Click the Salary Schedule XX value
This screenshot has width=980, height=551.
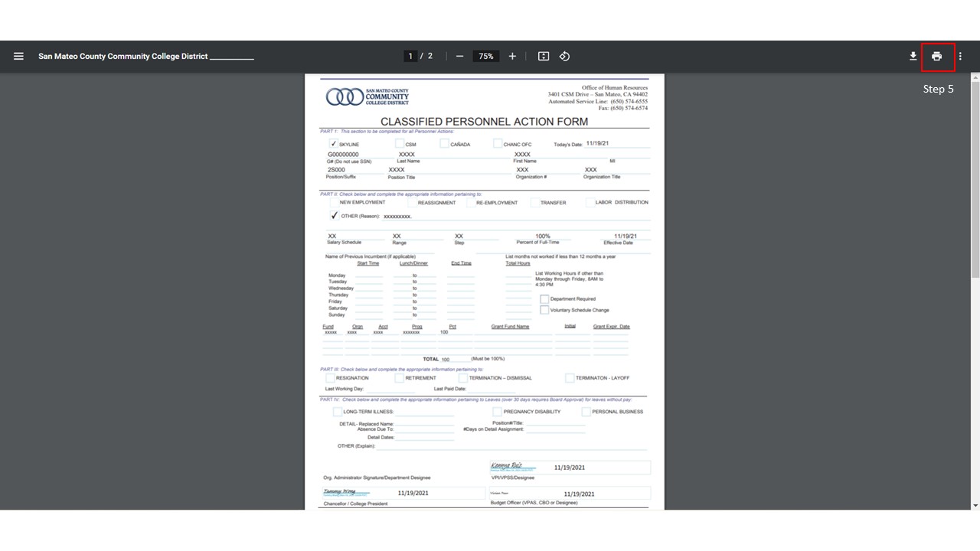pyautogui.click(x=332, y=236)
